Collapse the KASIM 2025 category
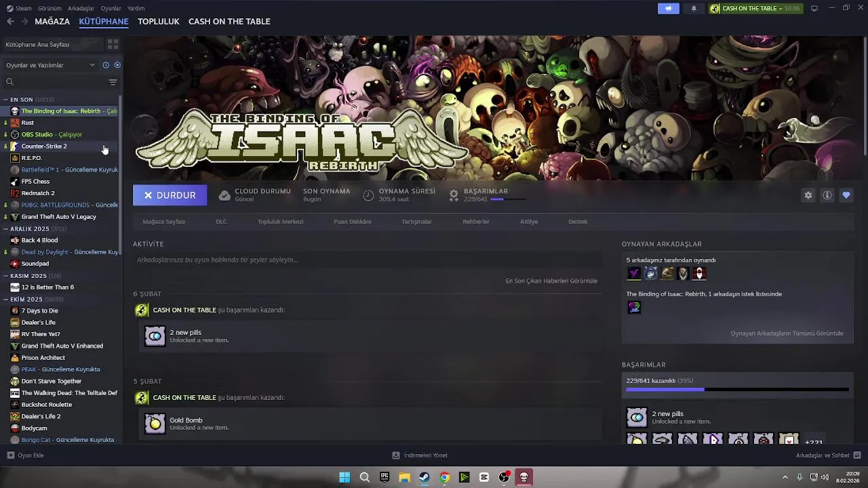This screenshot has width=868, height=488. [x=5, y=276]
